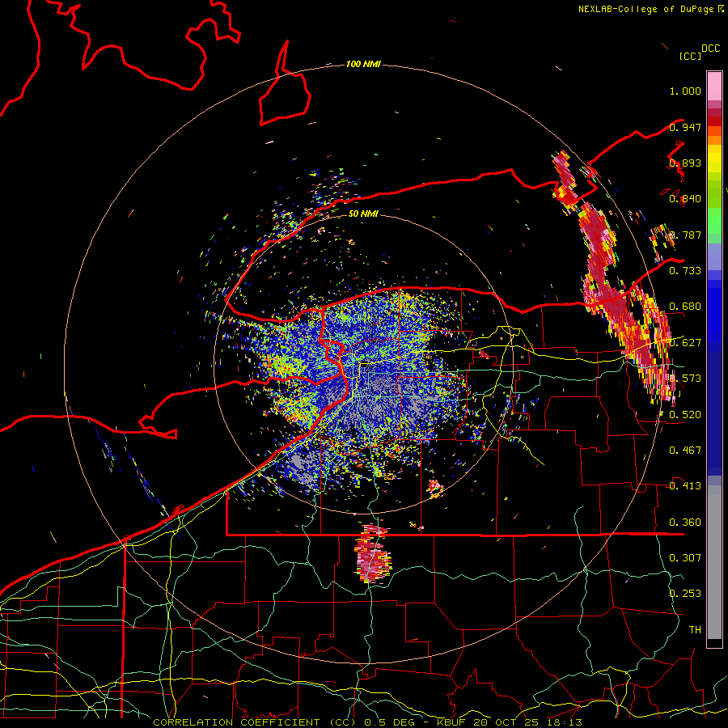Pick the red segment of the color bar
This screenshot has height=728, width=728.
(x=714, y=121)
